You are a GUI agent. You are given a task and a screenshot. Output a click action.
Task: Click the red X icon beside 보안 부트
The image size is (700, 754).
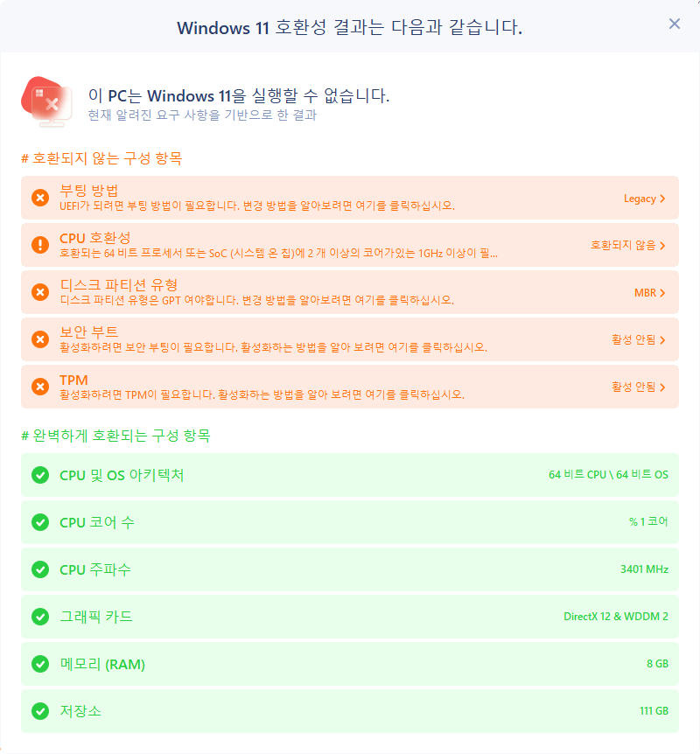coord(39,339)
